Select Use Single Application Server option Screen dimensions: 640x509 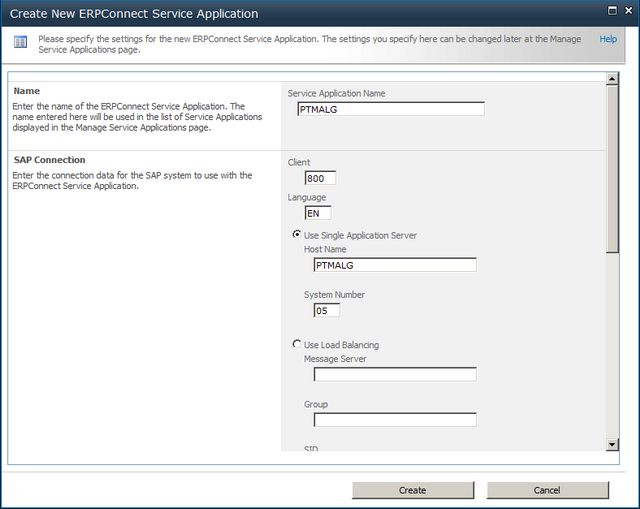(x=297, y=234)
